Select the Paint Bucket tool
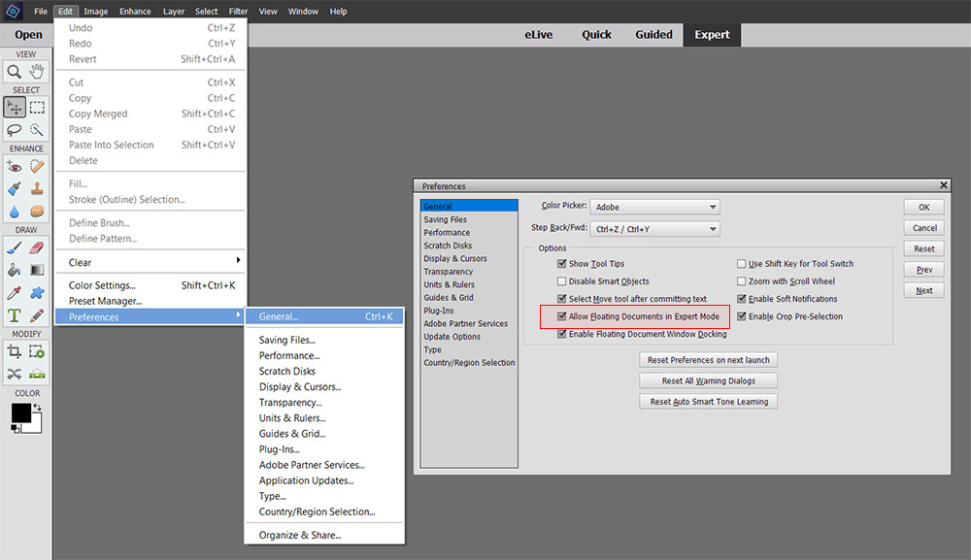 pyautogui.click(x=15, y=270)
